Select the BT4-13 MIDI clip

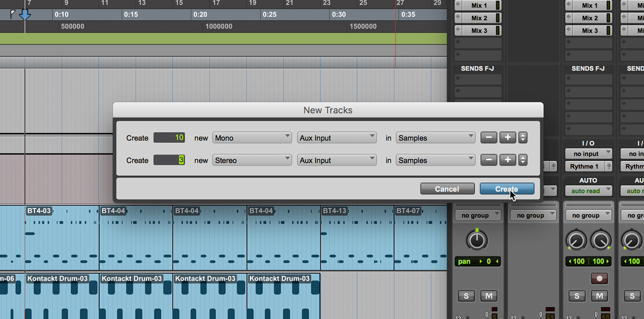tap(357, 238)
